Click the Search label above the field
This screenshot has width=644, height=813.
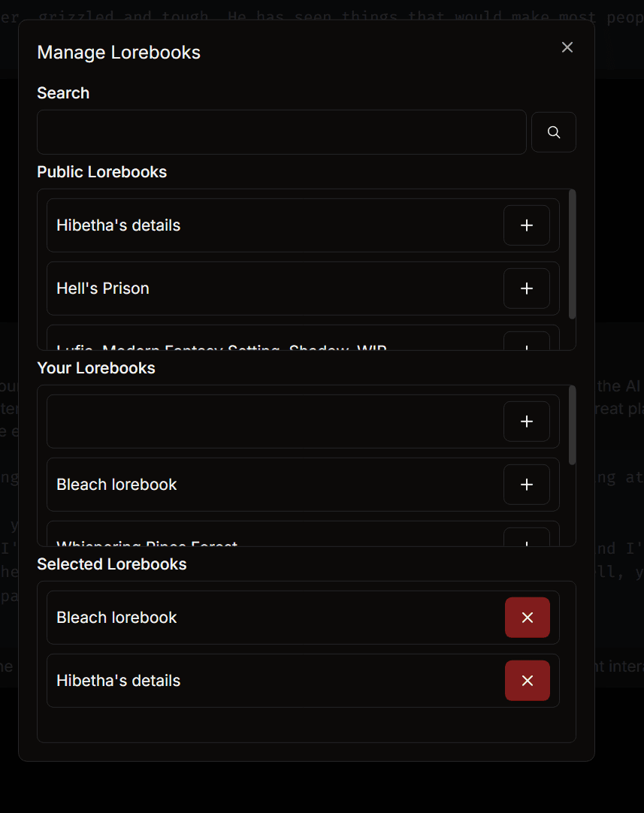point(63,93)
